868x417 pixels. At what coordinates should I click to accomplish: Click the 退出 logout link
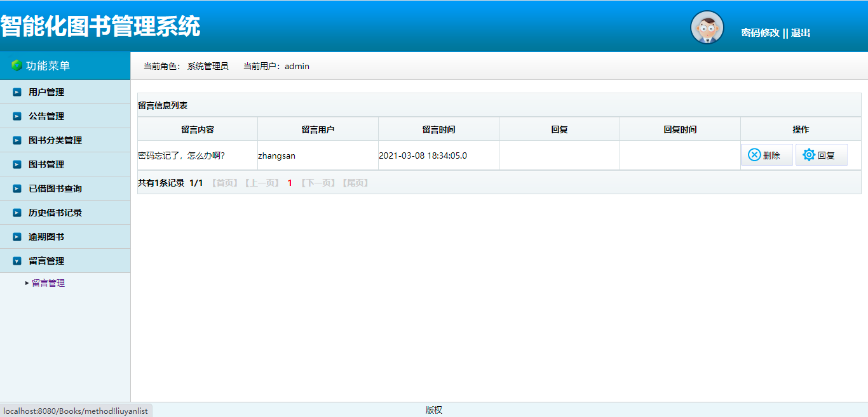801,33
